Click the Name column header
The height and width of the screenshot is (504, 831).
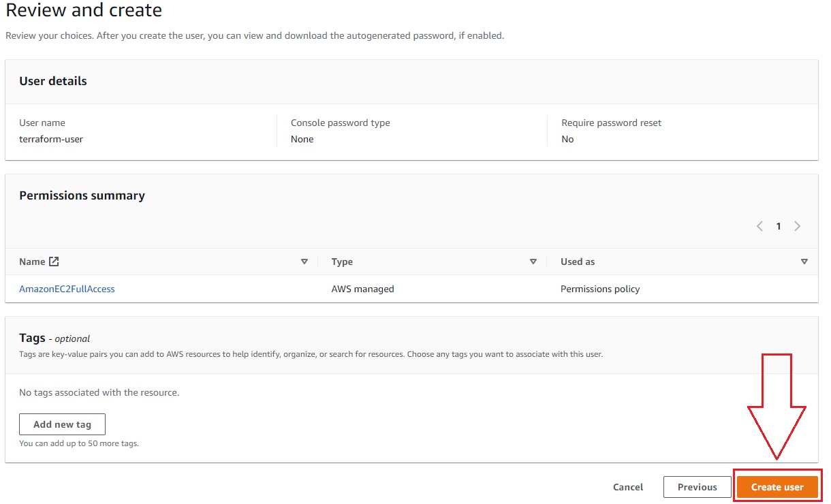pos(32,262)
